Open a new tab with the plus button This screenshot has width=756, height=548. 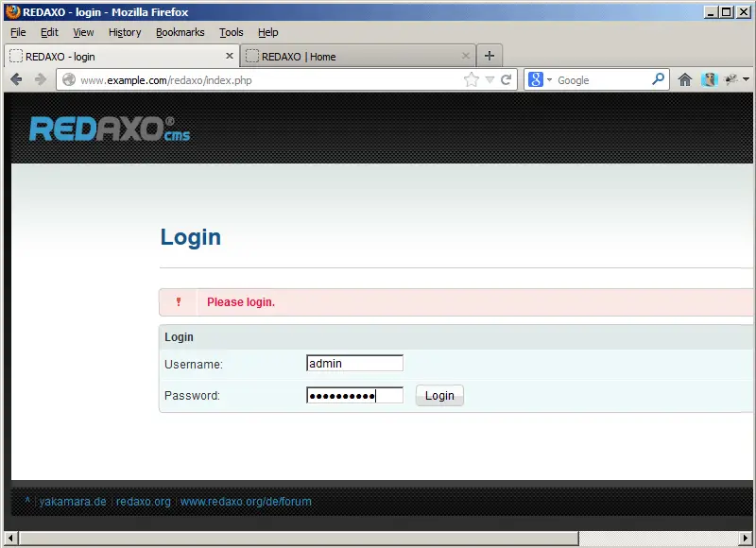pyautogui.click(x=490, y=56)
